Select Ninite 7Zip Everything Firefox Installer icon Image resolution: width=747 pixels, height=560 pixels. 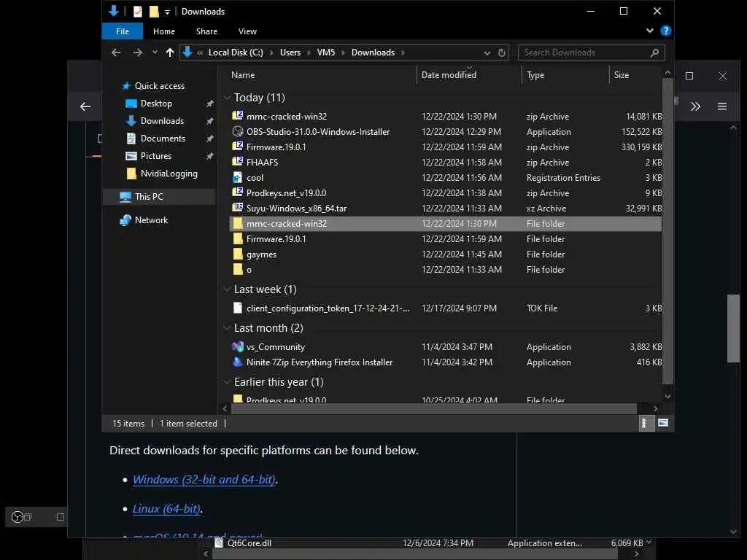[x=237, y=362]
